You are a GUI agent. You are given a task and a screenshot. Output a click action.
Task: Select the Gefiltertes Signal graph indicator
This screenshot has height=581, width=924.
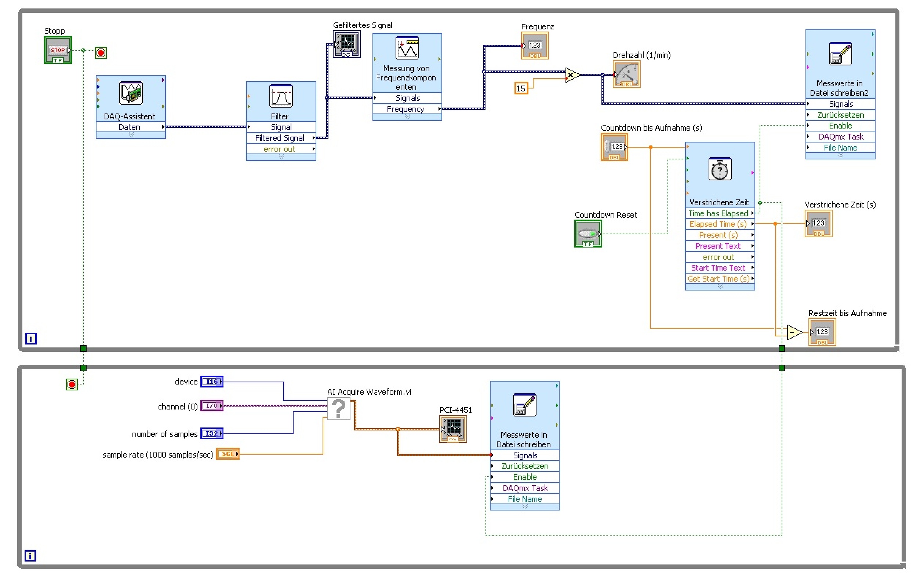click(x=346, y=44)
